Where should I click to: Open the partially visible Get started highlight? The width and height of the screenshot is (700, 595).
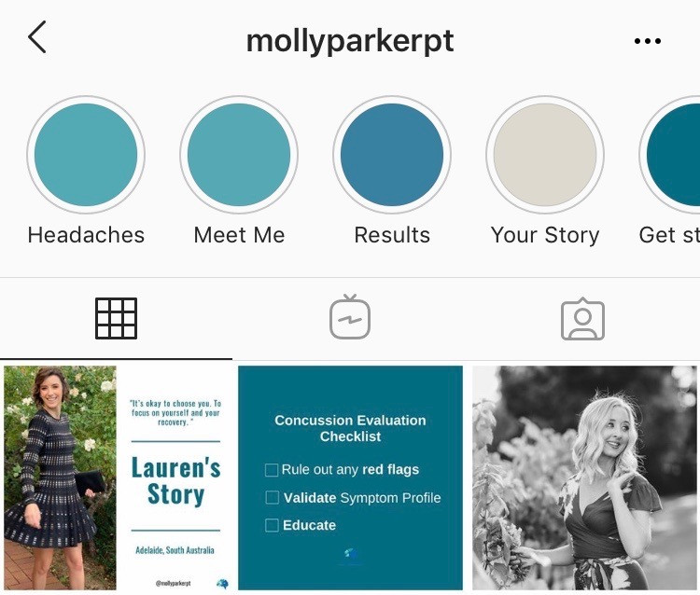coord(669,155)
